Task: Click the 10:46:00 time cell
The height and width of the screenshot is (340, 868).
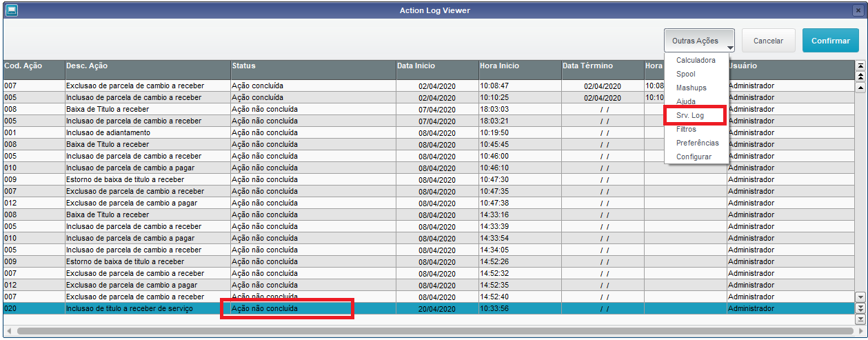Action: (520, 156)
